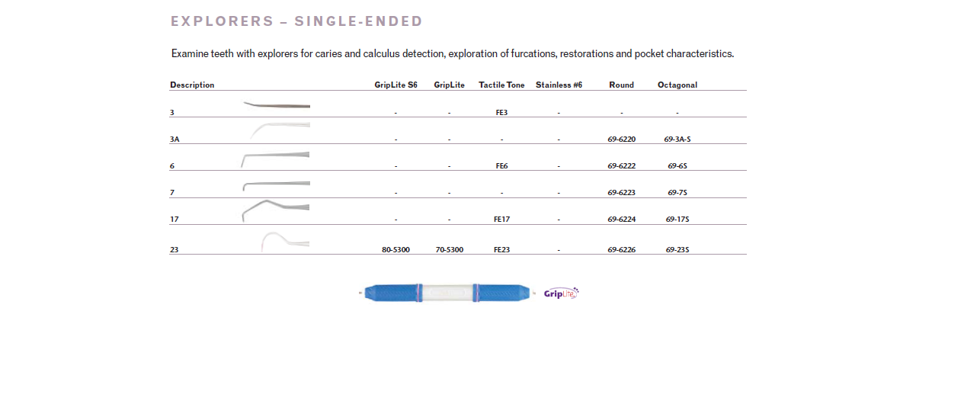This screenshot has height=420, width=980.
Task: Select part number 80-5300
Action: click(396, 250)
